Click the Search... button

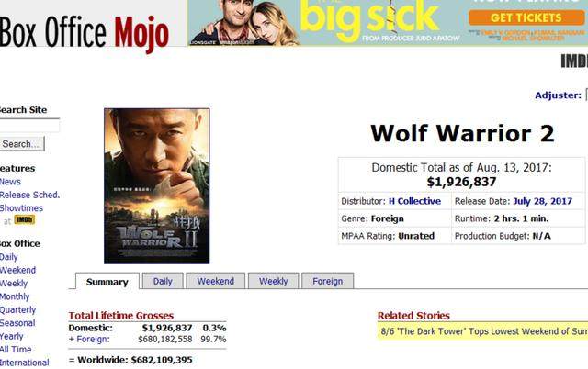pos(21,144)
